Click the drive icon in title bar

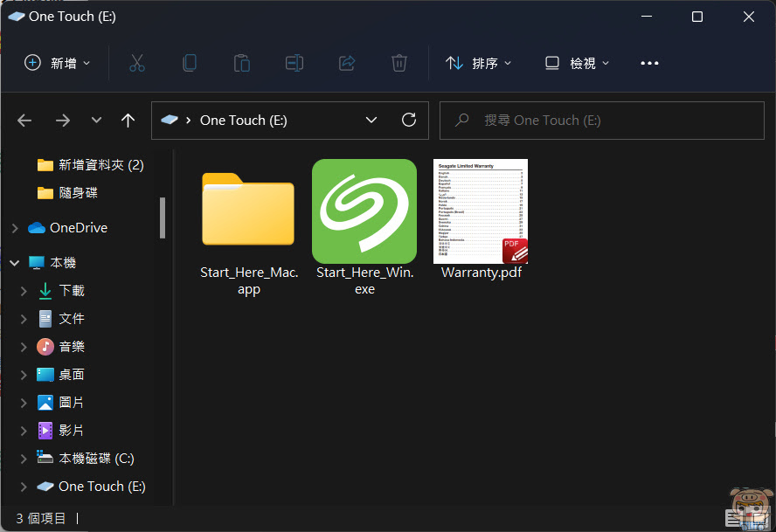coord(17,16)
